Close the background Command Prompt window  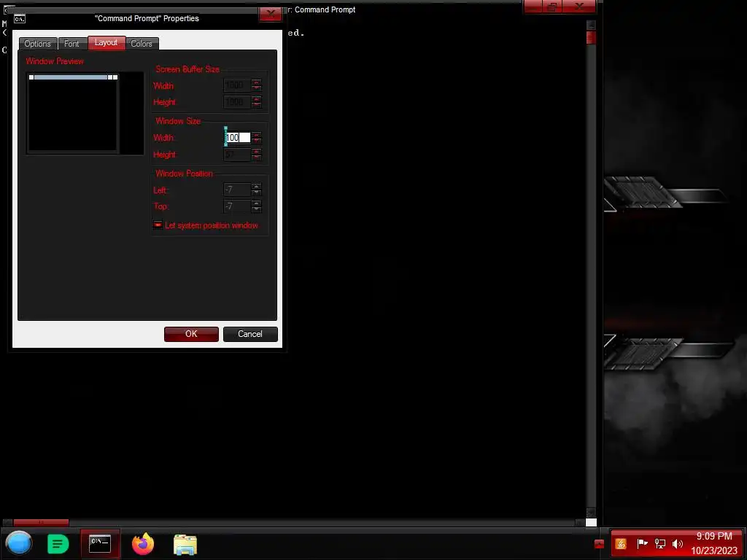pyautogui.click(x=578, y=6)
